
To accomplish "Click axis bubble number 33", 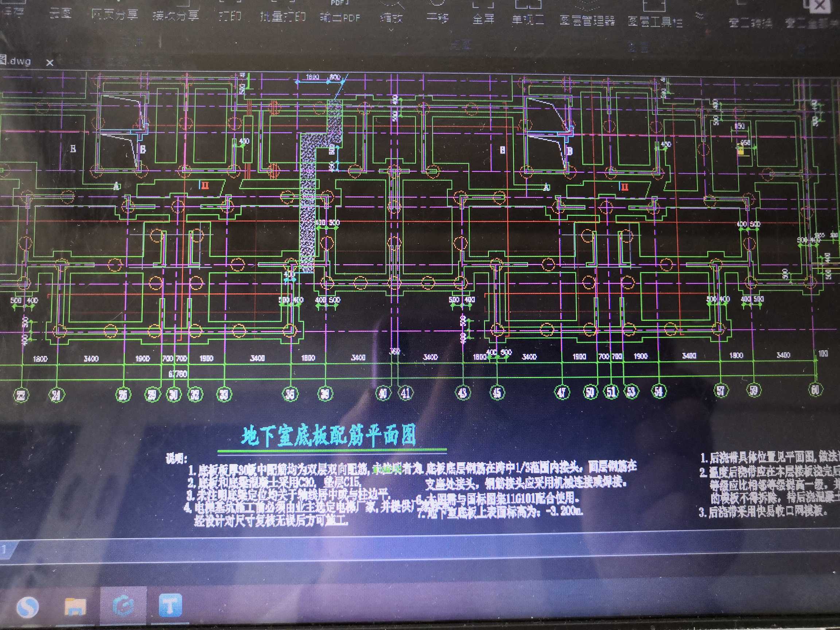I will 223,394.
